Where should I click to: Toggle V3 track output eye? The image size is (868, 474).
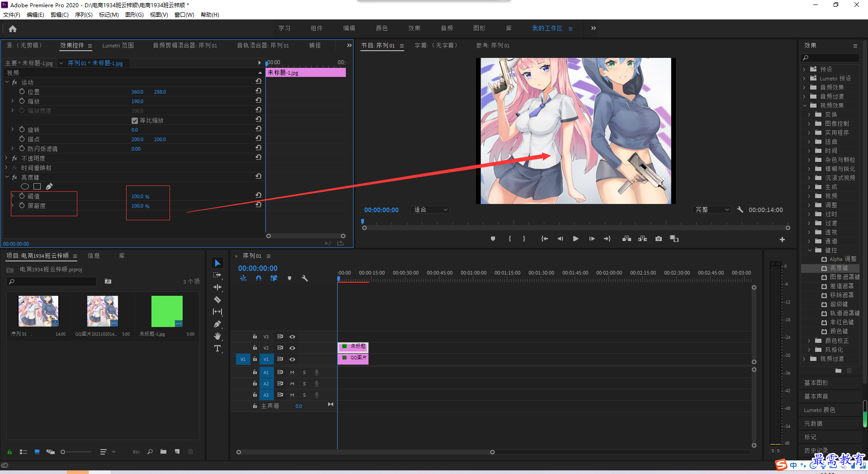coord(292,337)
